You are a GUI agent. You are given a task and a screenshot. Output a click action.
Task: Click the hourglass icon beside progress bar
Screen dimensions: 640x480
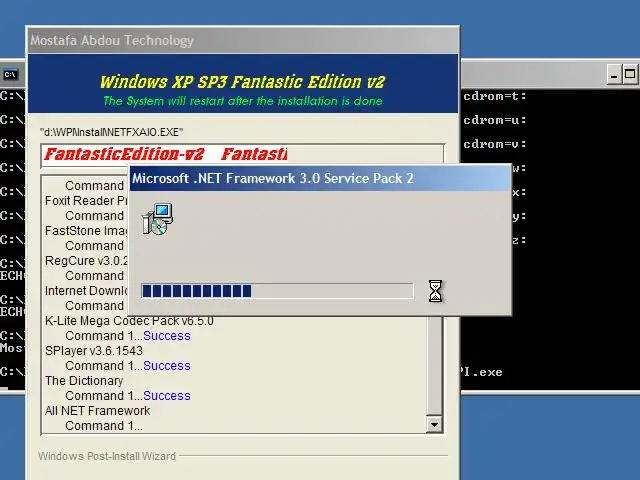click(436, 291)
